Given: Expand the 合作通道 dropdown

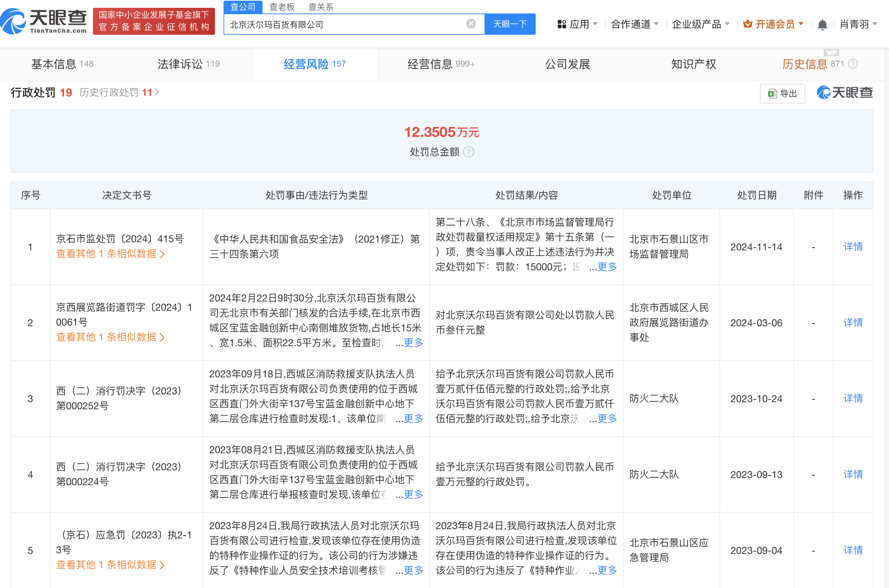Looking at the screenshot, I should pyautogui.click(x=634, y=24).
